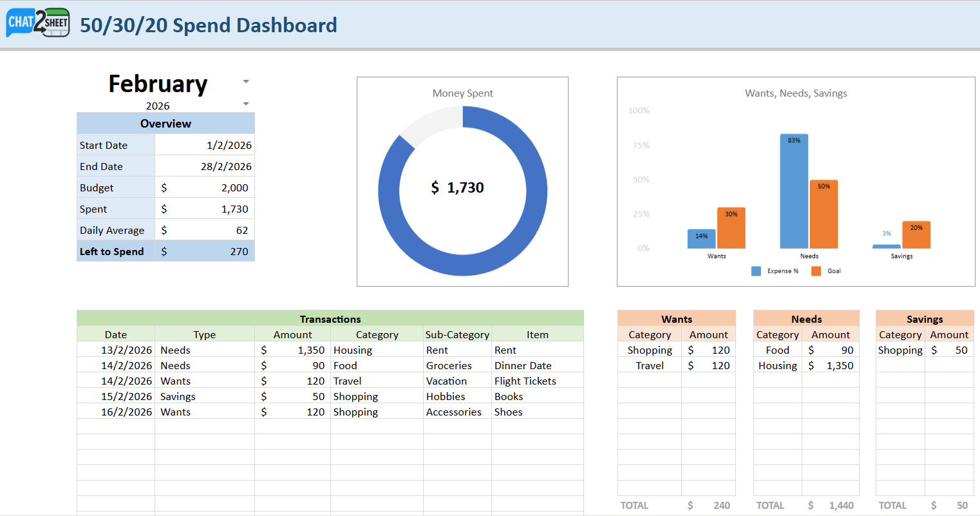980x516 pixels.
Task: Select the Budget amount cell showing 2,000
Action: pos(205,187)
